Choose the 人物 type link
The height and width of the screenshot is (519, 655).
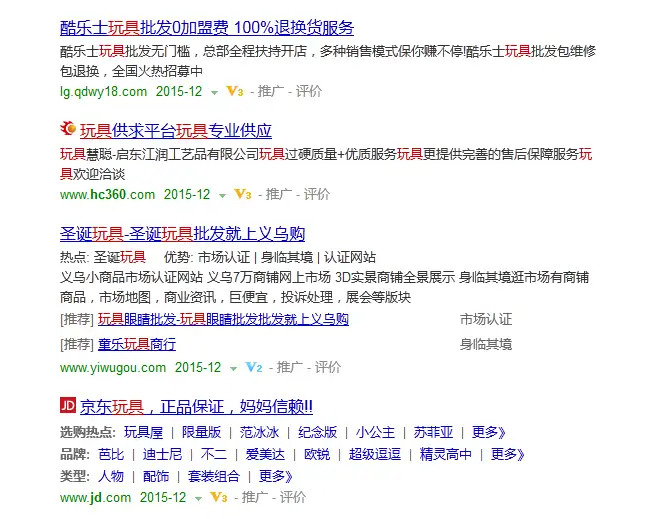click(111, 476)
